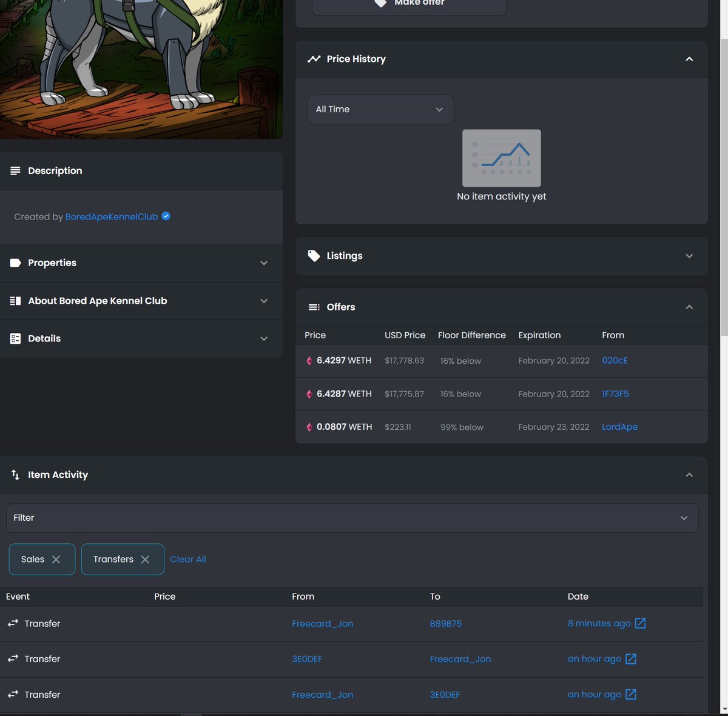Open recipient B89B75 link

pyautogui.click(x=446, y=623)
